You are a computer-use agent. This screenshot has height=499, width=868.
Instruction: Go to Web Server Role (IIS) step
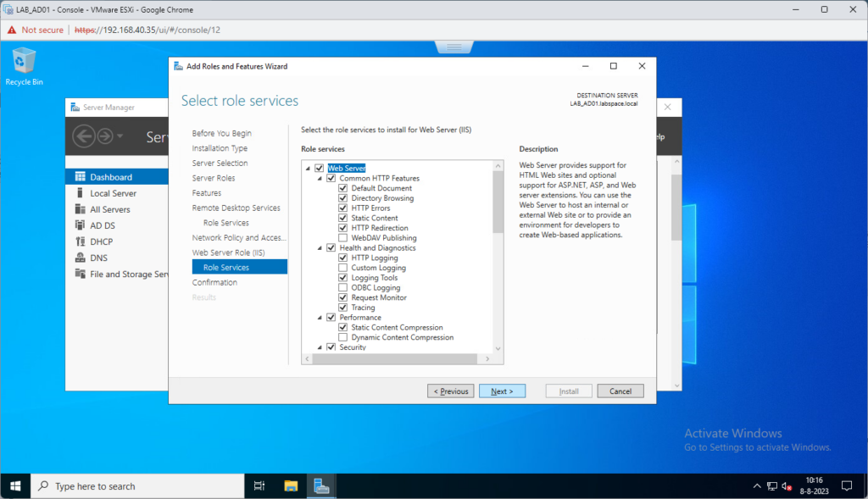coord(228,252)
